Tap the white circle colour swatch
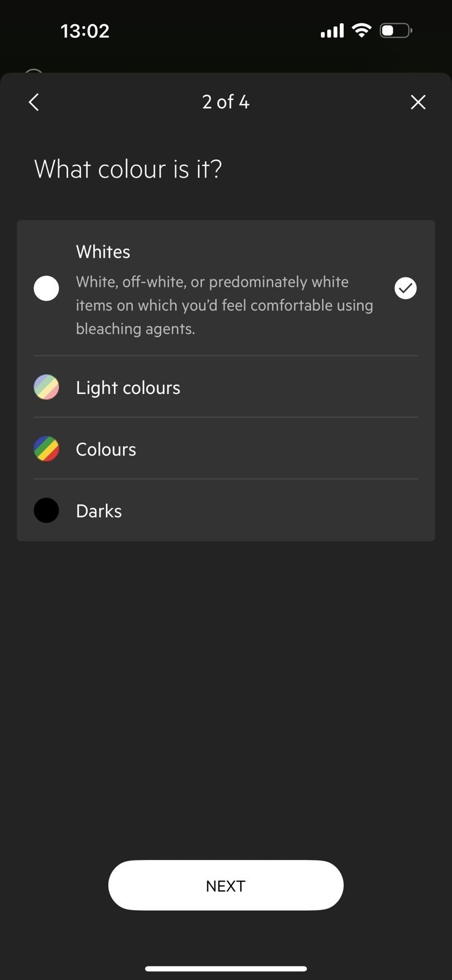 [x=47, y=288]
